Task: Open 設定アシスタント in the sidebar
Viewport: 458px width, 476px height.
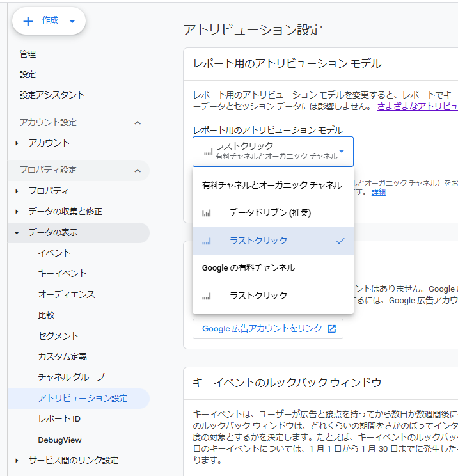Action: tap(52, 95)
